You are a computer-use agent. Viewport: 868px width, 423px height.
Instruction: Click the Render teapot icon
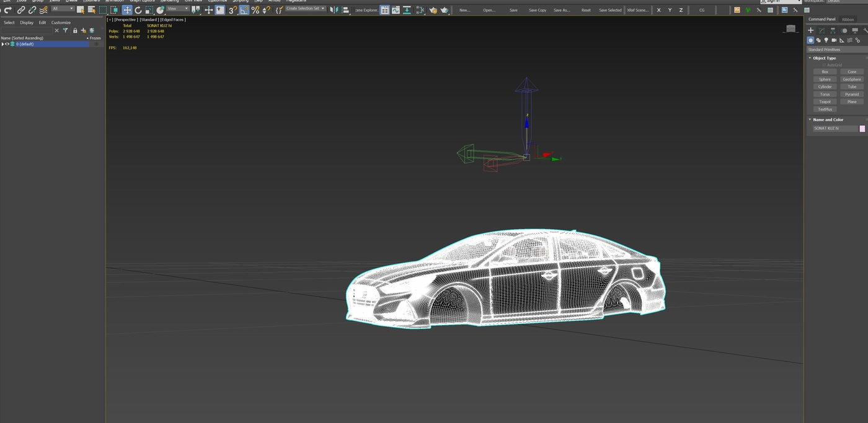tap(445, 10)
